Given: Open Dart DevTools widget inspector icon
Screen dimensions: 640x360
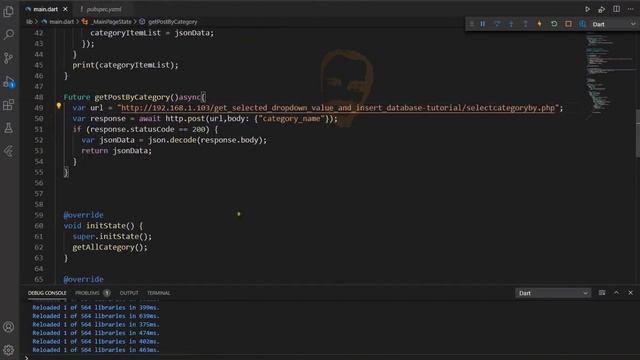Looking at the screenshot, I should [582, 24].
